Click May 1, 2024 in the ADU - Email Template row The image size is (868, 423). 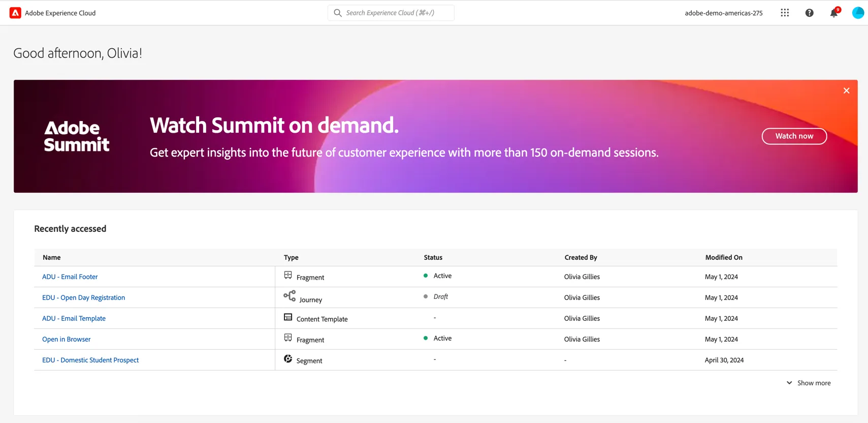(721, 318)
